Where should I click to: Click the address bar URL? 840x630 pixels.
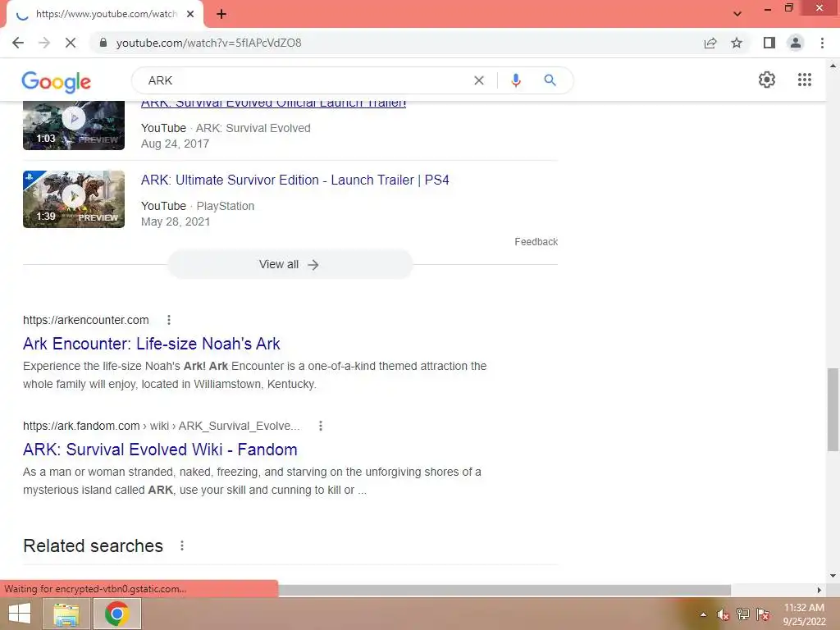(209, 43)
